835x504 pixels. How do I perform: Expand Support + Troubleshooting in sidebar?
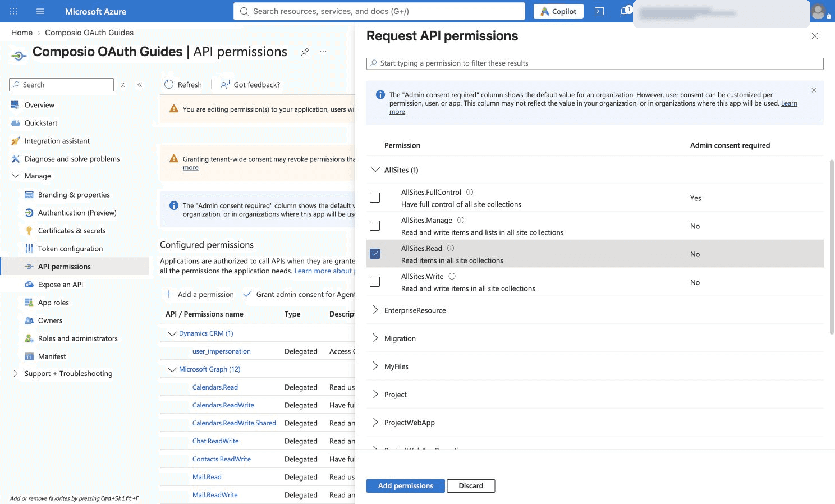pyautogui.click(x=16, y=373)
